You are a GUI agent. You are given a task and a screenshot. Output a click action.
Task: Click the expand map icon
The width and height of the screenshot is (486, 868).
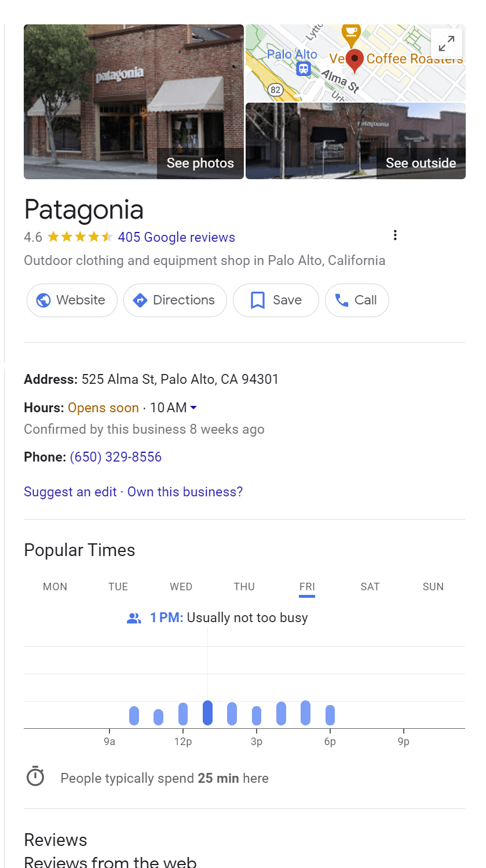pyautogui.click(x=447, y=43)
